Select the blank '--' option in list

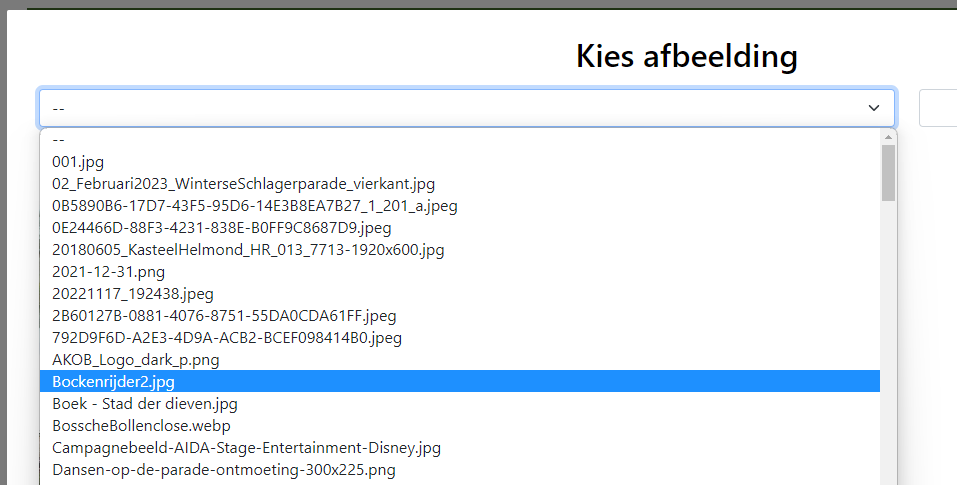tap(58, 140)
